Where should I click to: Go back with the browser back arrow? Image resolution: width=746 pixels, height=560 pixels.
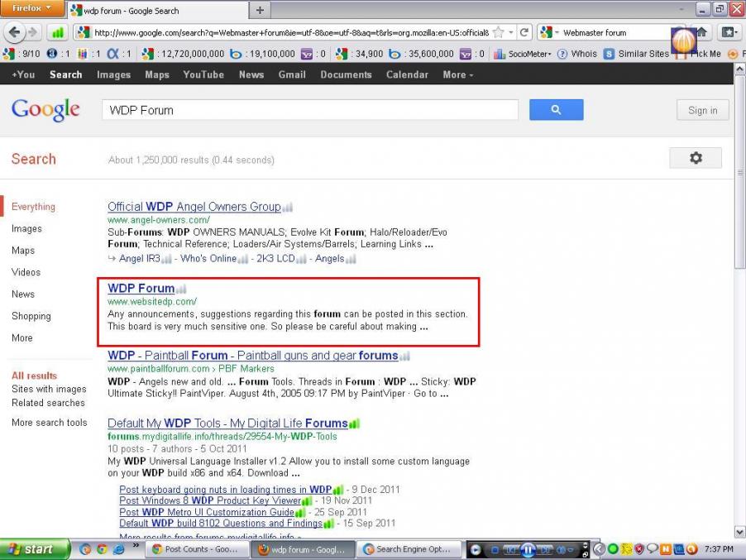click(x=14, y=32)
